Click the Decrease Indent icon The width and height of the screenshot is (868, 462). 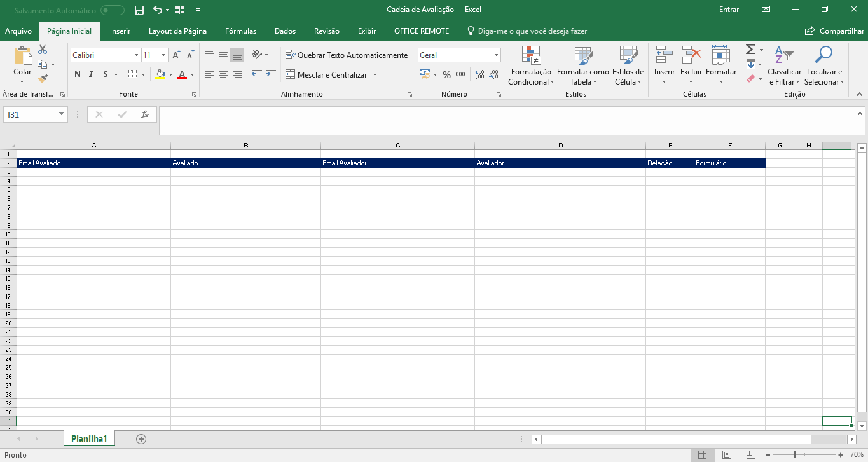point(256,74)
